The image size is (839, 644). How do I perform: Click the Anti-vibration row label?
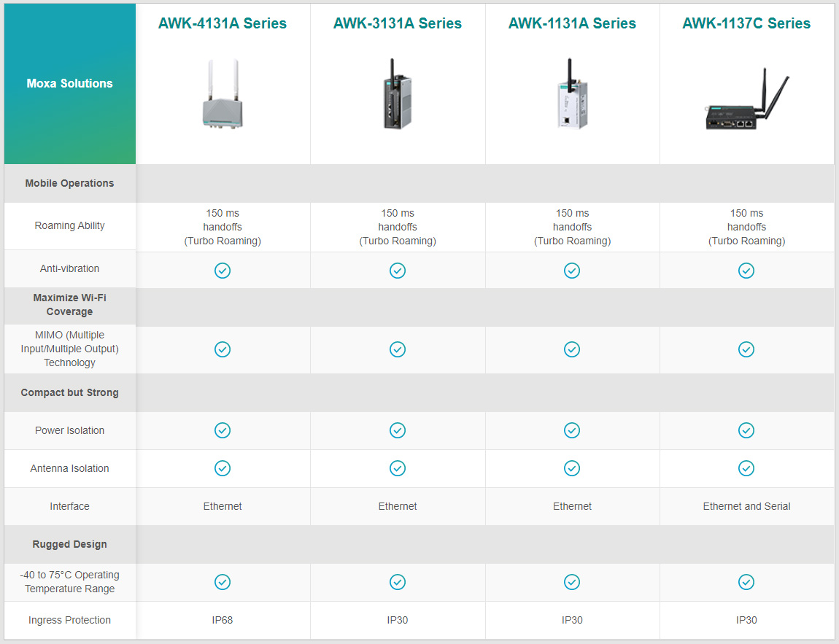[69, 268]
